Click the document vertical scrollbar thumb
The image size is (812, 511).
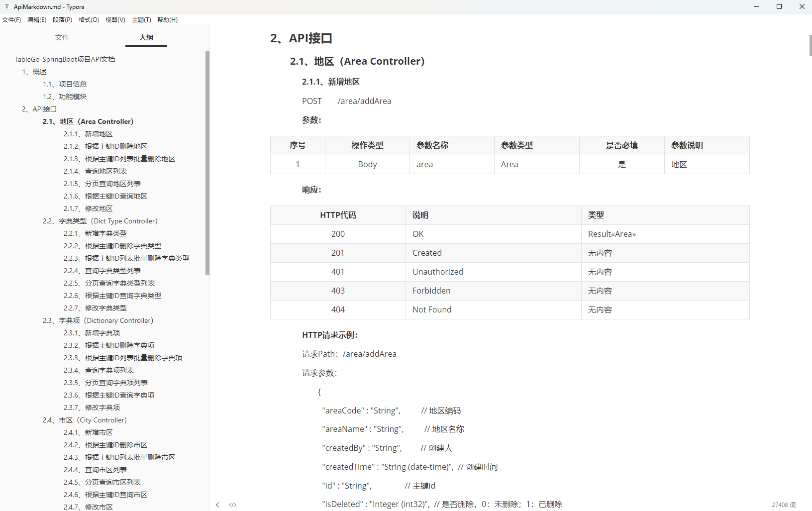coord(811,45)
